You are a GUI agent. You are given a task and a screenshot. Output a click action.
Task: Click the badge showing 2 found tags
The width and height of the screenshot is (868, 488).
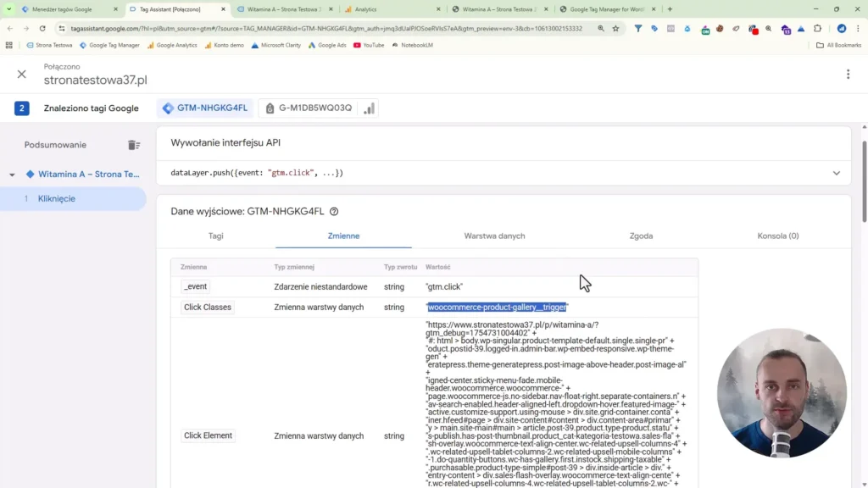click(x=21, y=108)
